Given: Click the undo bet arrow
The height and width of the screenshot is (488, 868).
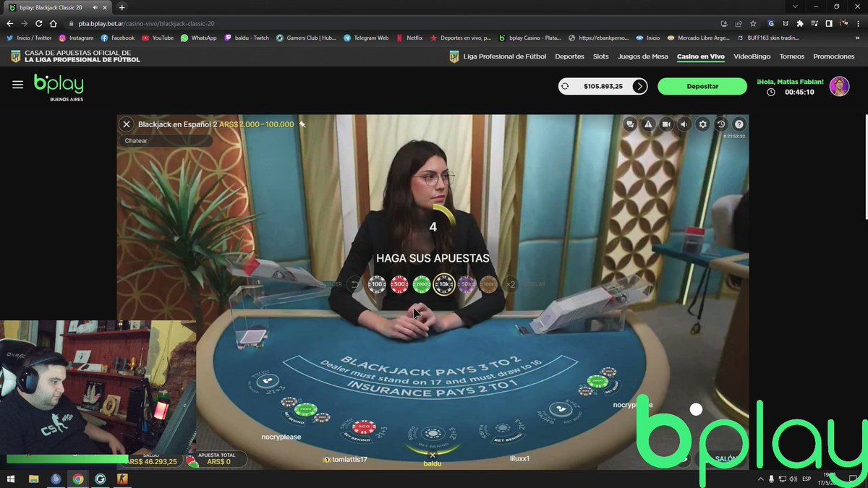Looking at the screenshot, I should [x=354, y=285].
